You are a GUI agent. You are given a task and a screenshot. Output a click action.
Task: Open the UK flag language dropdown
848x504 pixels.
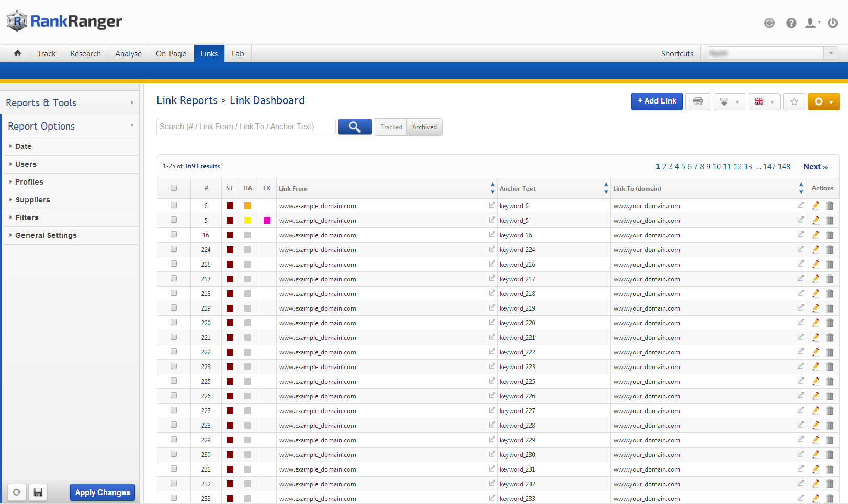pyautogui.click(x=764, y=101)
